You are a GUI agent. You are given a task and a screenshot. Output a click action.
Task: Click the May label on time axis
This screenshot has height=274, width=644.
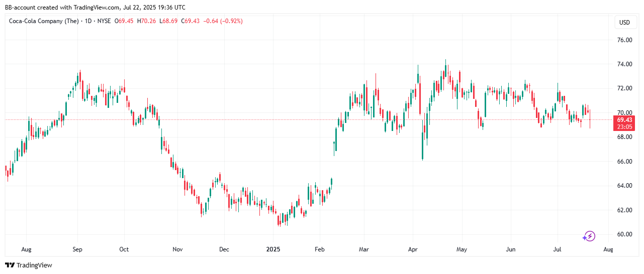pos(462,249)
